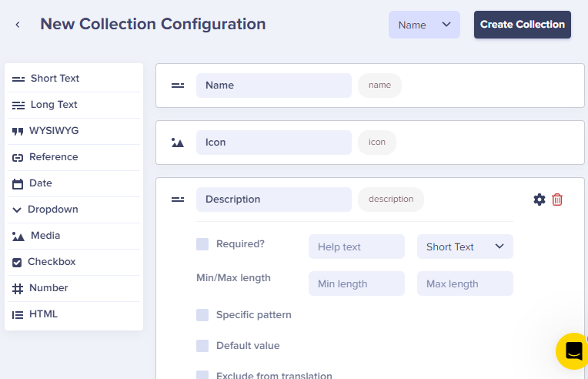Click the Min length input field
Screen dimensions: 588x379
356,283
